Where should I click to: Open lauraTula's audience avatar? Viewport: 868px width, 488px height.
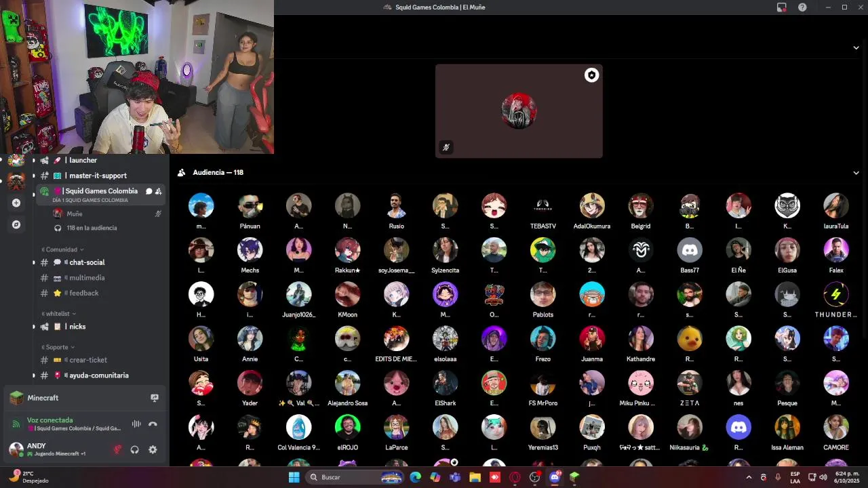tap(836, 205)
